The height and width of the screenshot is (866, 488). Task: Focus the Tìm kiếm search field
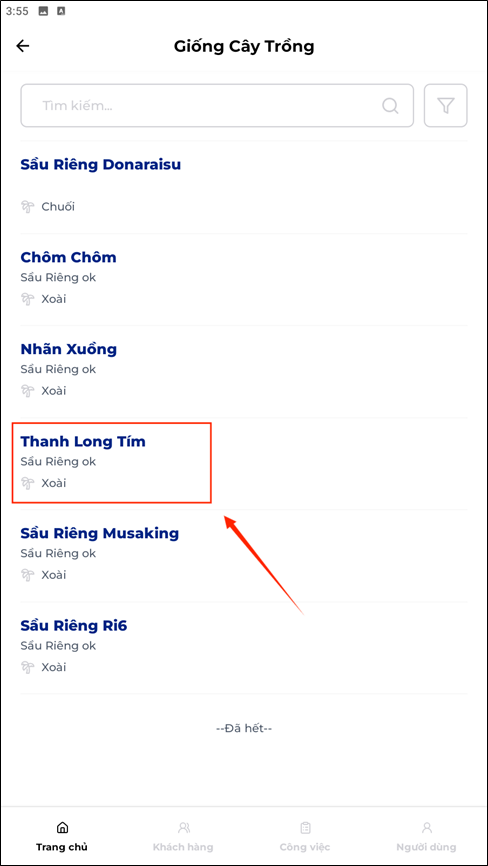coord(217,105)
